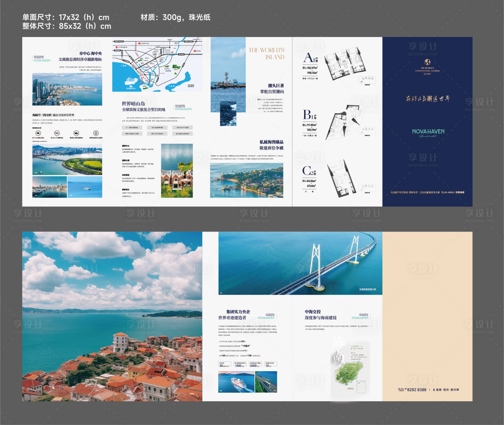
Task: Expand the A1 户型 details section
Action: coord(309,58)
